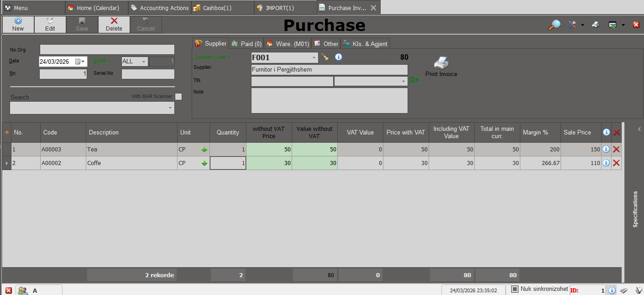Expand the ALL currency dropdown

pyautogui.click(x=143, y=62)
